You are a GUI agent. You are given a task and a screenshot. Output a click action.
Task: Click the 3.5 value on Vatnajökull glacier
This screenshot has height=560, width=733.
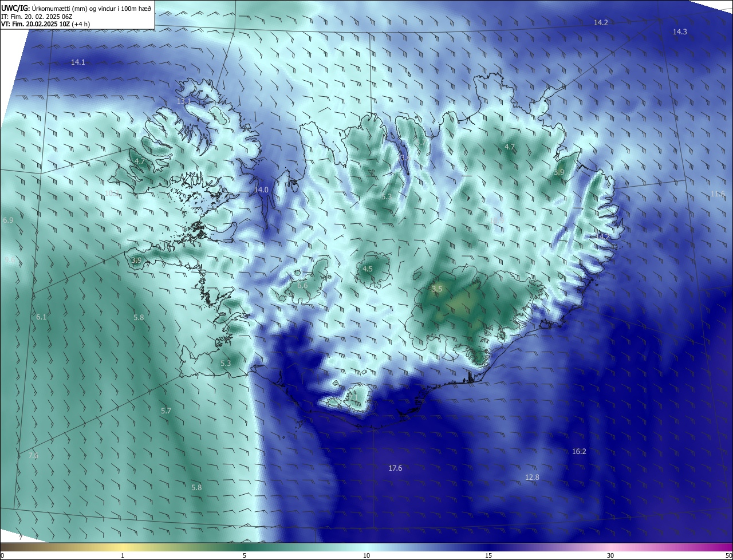point(437,289)
